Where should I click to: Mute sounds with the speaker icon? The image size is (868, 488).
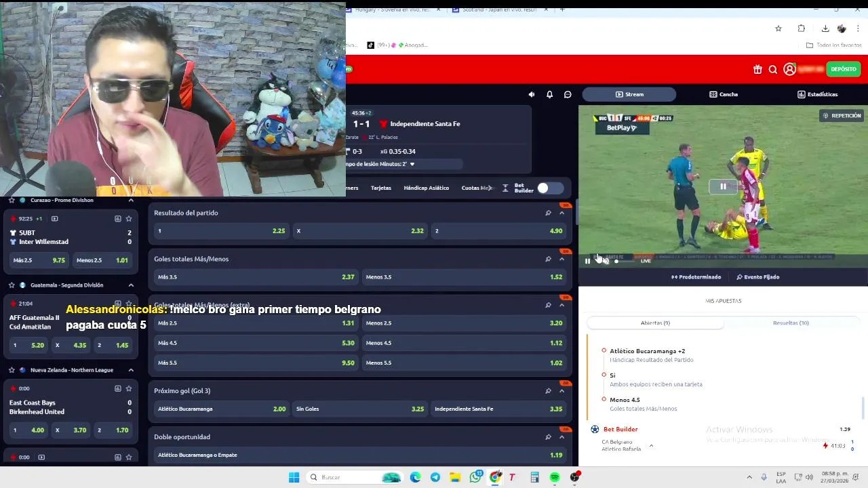click(532, 94)
